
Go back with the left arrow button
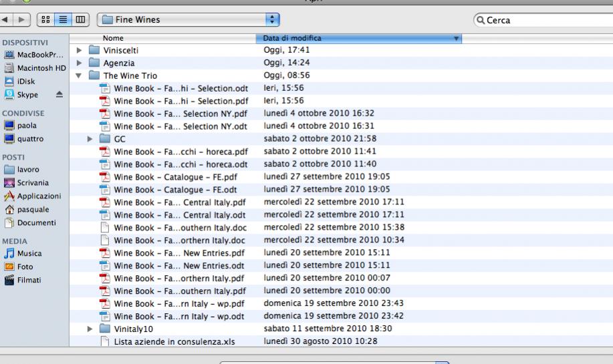click(5, 19)
